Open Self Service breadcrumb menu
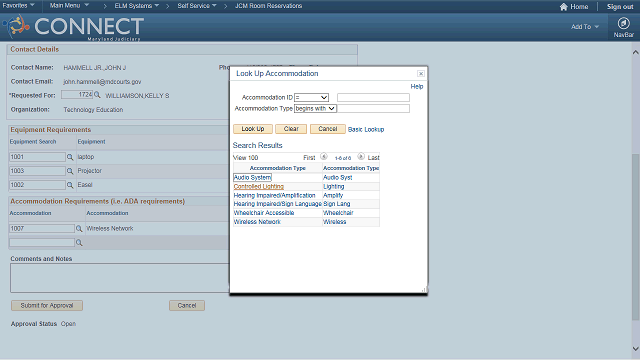Screen dimensions: 640x360 [x=197, y=6]
